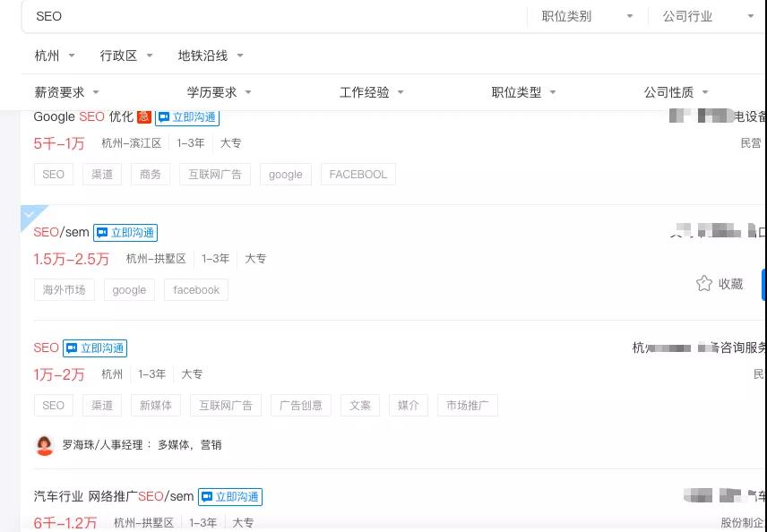767x532 pixels.
Task: Open the Google SEO 优化 job title
Action: 82,116
